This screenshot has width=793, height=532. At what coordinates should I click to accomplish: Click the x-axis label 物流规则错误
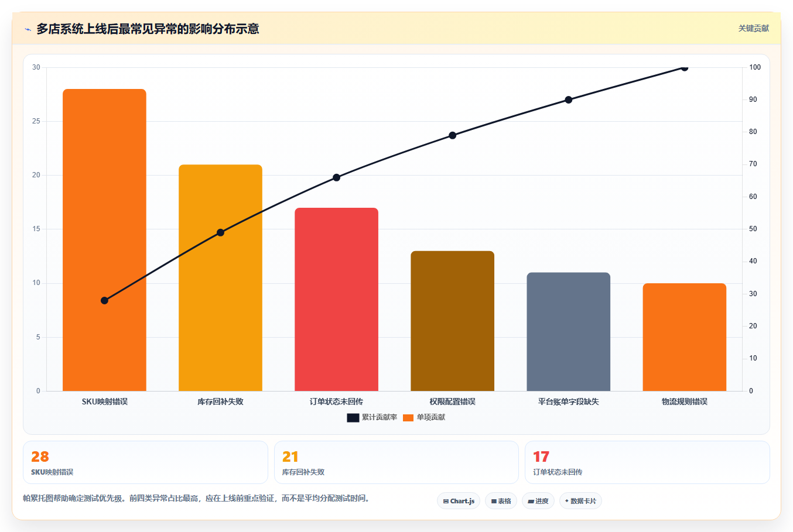[x=684, y=401]
